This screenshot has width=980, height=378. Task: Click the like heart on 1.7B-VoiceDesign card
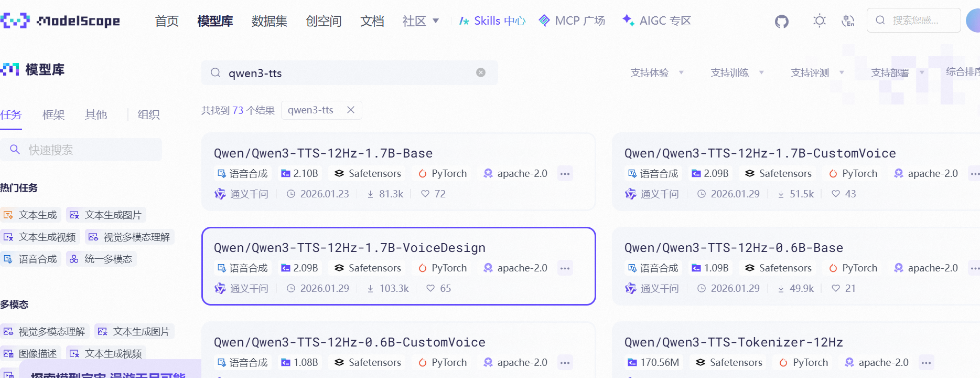(x=430, y=288)
